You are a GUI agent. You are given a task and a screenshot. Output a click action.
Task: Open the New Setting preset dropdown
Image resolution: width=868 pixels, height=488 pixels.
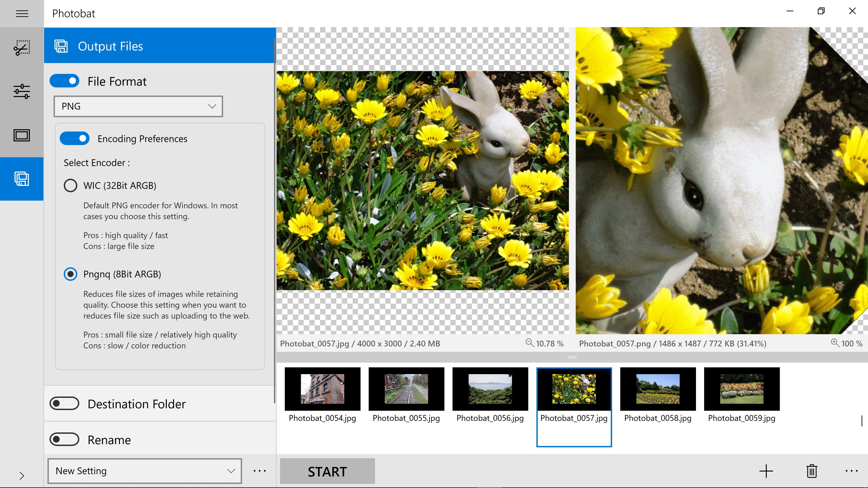[145, 471]
